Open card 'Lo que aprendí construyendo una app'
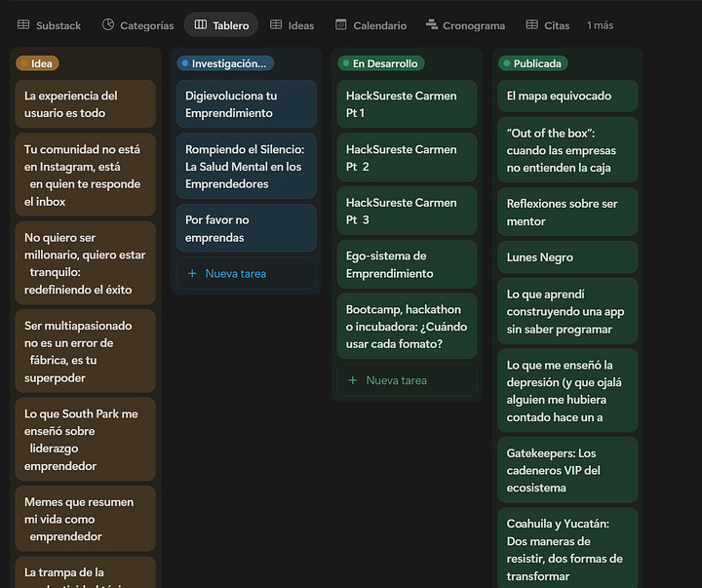The image size is (702, 588). [567, 311]
